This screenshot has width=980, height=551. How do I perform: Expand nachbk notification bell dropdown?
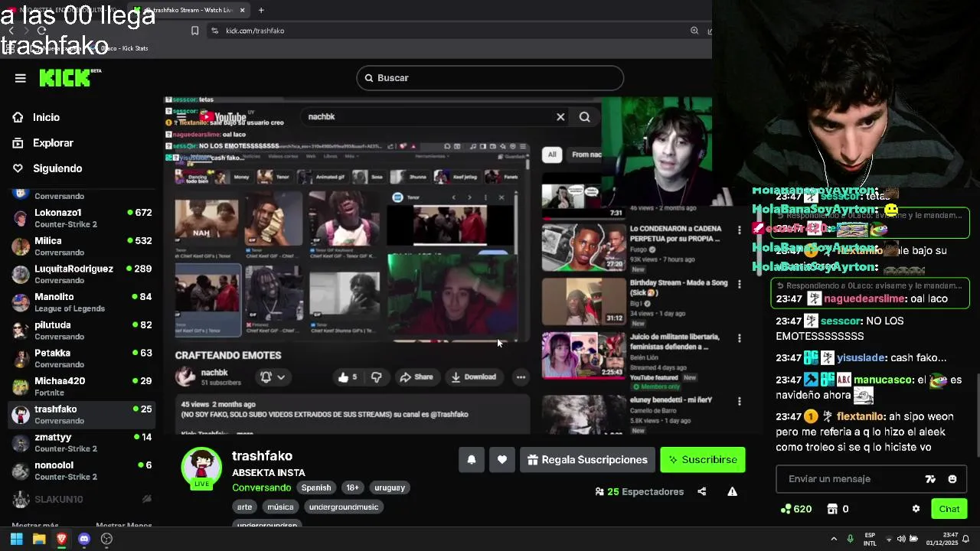coord(273,377)
